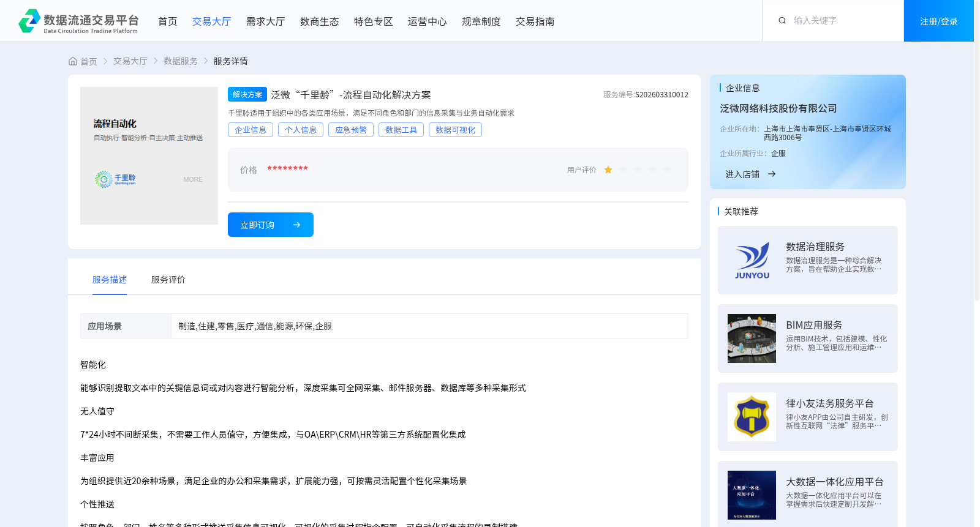The height and width of the screenshot is (527, 980).
Task: Click the 流程自动化 product image
Action: tap(149, 155)
